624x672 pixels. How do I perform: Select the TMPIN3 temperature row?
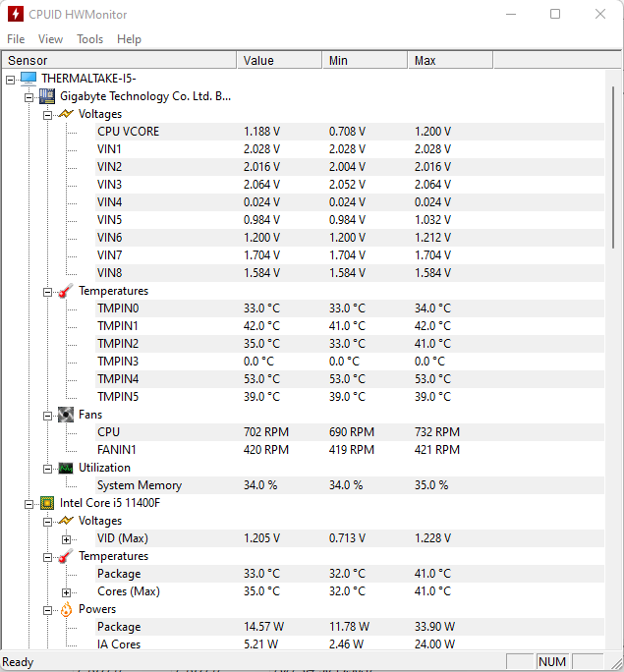(350, 362)
